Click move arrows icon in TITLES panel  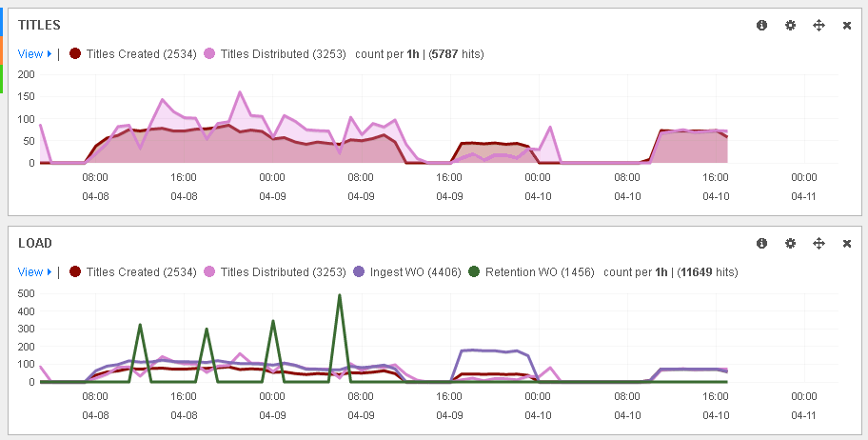819,26
